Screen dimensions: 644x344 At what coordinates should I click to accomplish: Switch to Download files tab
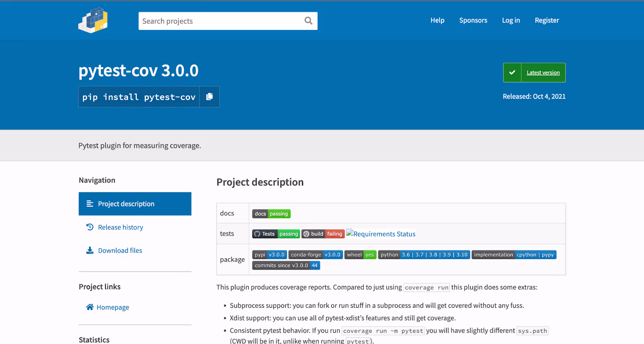click(x=120, y=251)
